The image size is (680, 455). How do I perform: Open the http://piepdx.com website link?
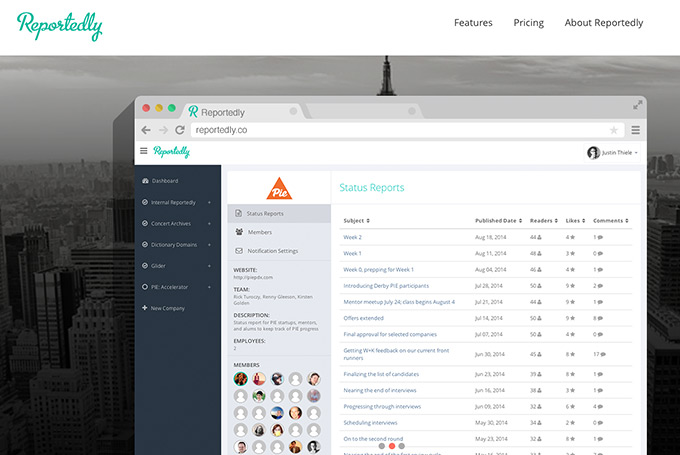253,277
